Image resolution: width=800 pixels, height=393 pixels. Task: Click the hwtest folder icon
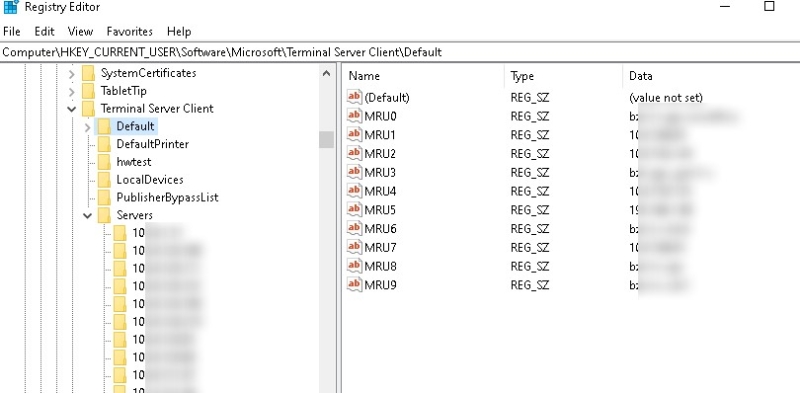click(104, 162)
